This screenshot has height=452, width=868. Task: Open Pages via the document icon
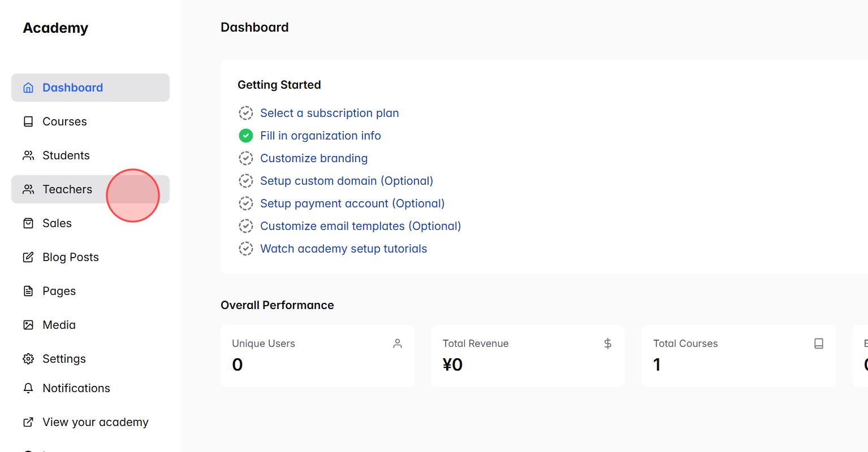tap(28, 291)
